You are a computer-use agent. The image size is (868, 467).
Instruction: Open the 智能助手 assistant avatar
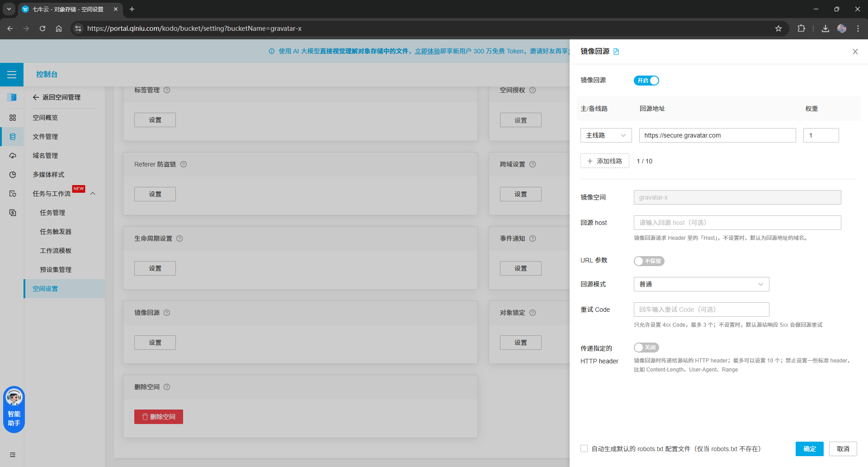(14, 398)
